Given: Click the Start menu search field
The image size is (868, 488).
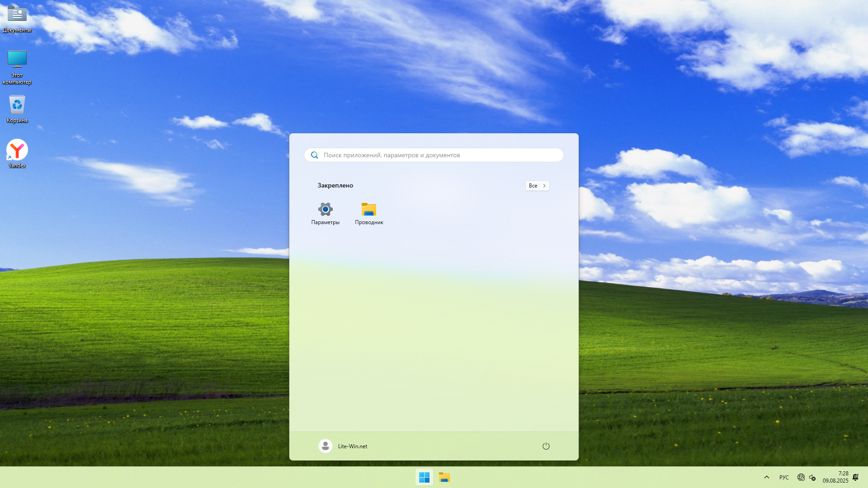Looking at the screenshot, I should click(434, 155).
